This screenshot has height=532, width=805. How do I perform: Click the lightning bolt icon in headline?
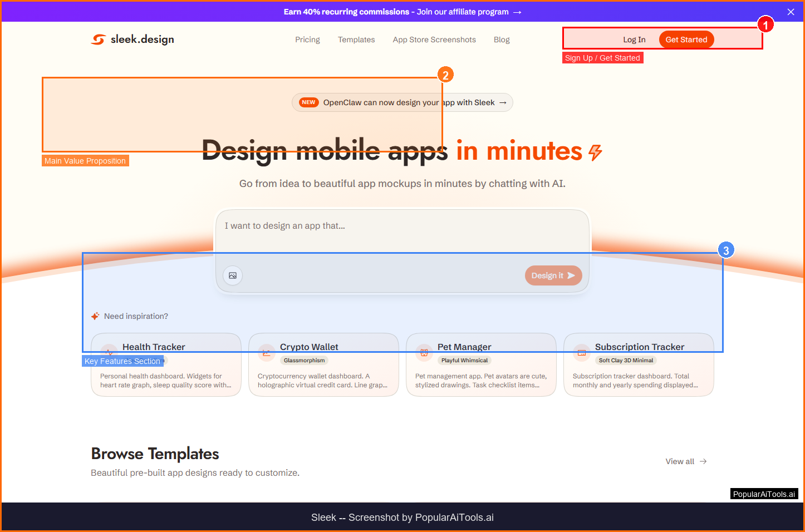pyautogui.click(x=595, y=152)
